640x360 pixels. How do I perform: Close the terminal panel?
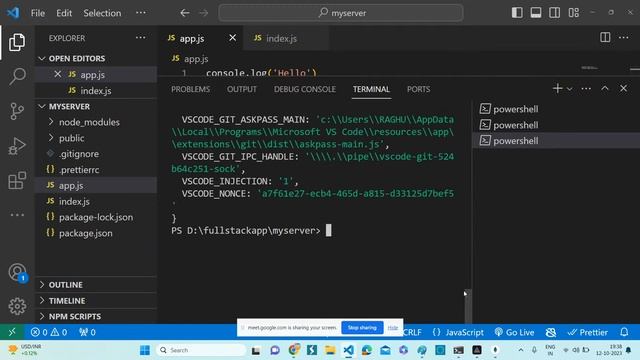tap(623, 89)
